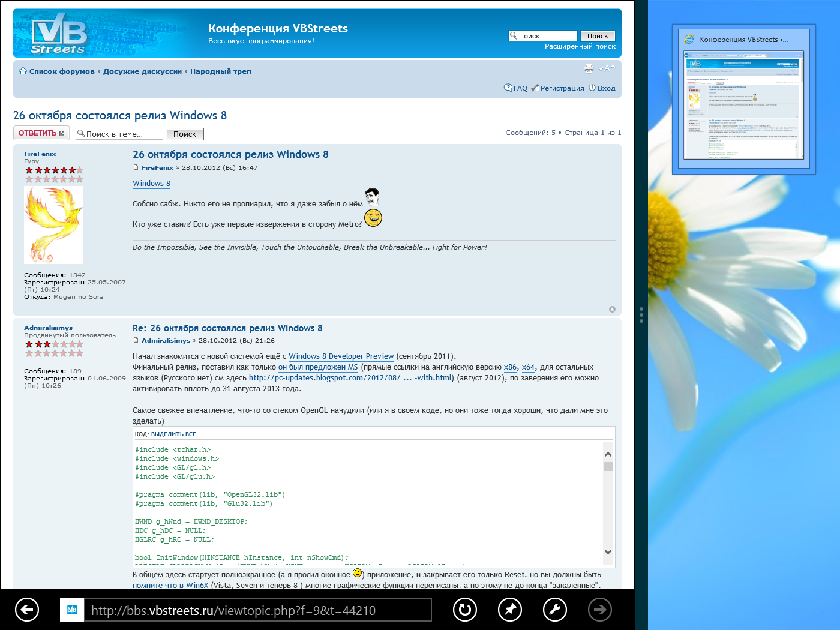Screen dimensions: 840x630
Task: Click the browser address bar URL
Action: (258, 610)
